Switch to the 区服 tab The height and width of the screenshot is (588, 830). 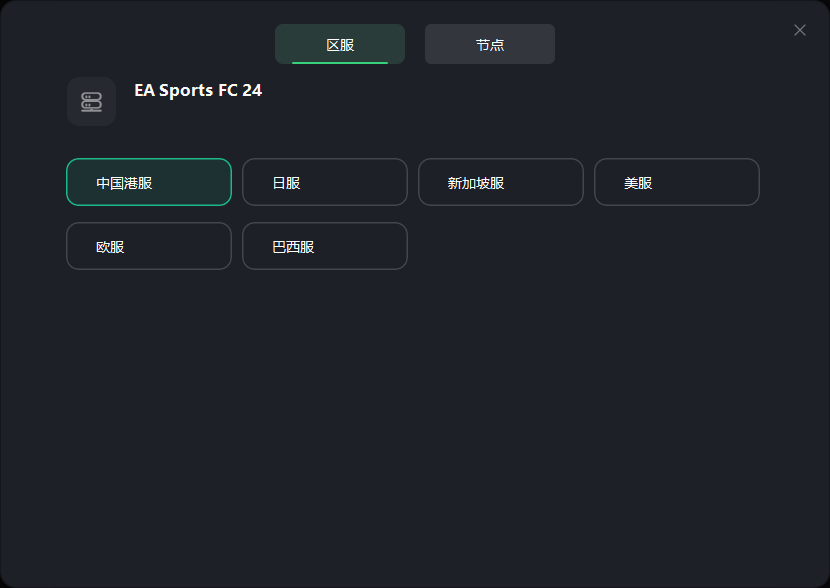tap(340, 44)
